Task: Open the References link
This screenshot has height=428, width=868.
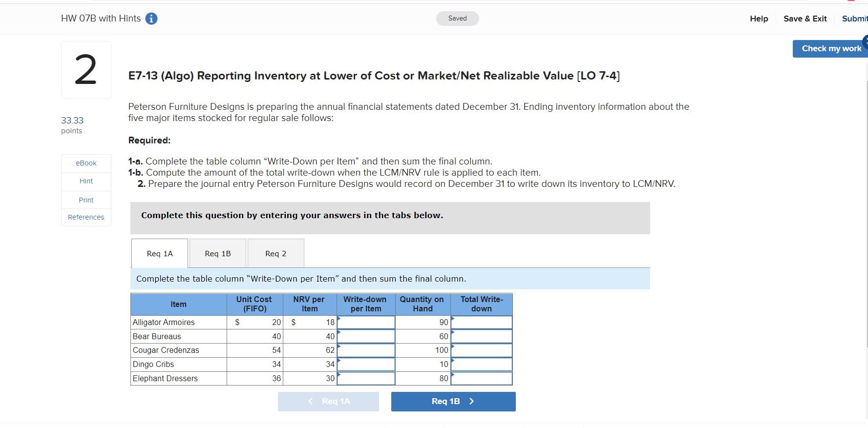Action: coord(86,217)
